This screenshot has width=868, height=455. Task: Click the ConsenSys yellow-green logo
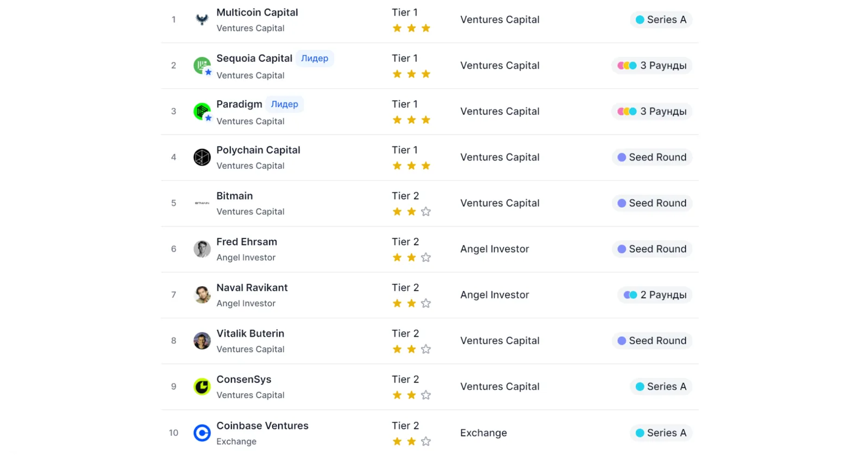coord(202,387)
